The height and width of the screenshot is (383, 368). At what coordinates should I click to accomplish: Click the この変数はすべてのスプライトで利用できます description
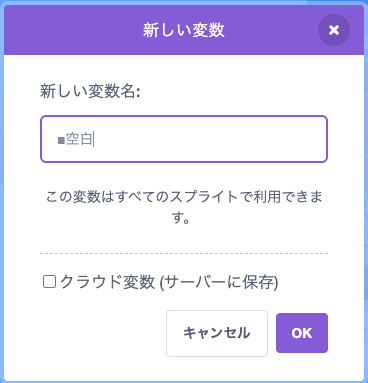(184, 207)
